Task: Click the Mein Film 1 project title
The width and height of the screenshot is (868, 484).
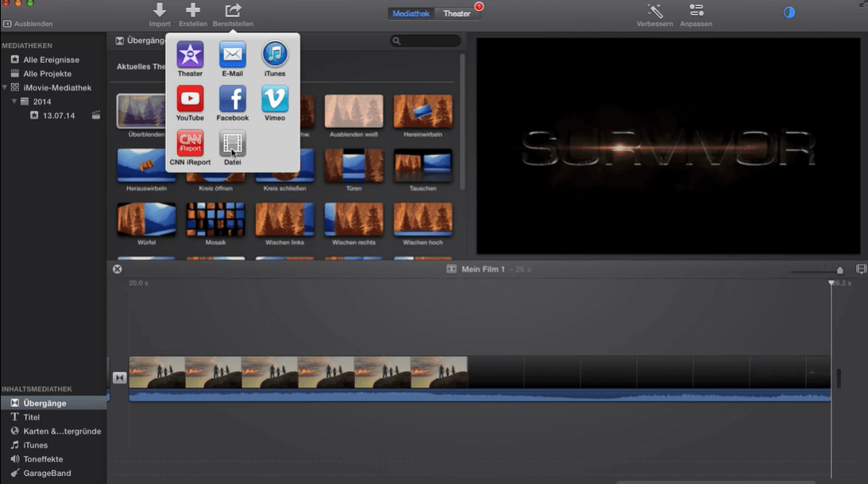Action: 484,269
